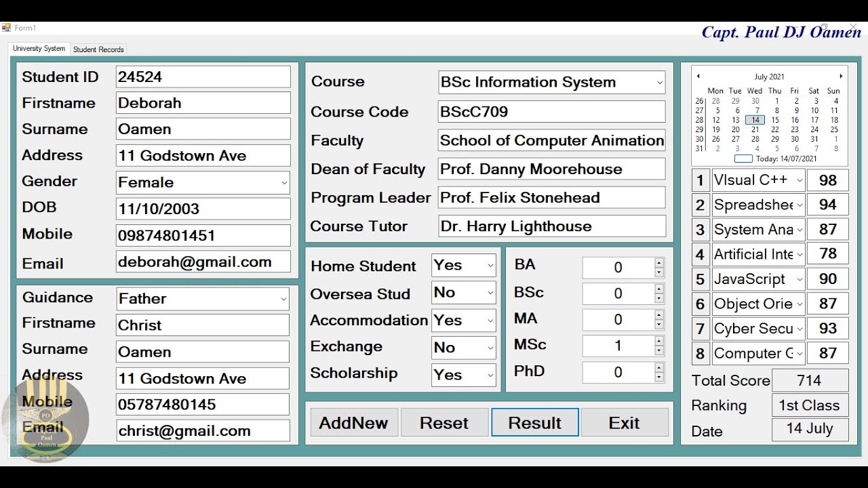Go to next month in calendar
The width and height of the screenshot is (868, 488).
coord(841,77)
